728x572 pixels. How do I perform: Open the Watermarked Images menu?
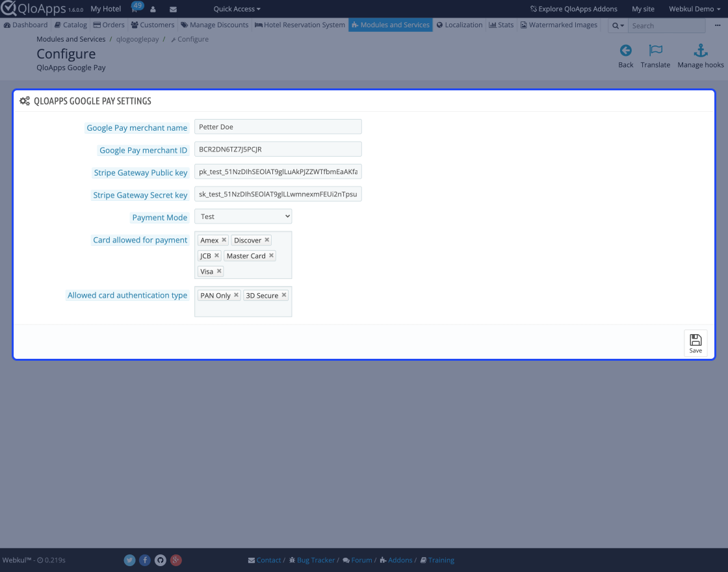tap(559, 25)
